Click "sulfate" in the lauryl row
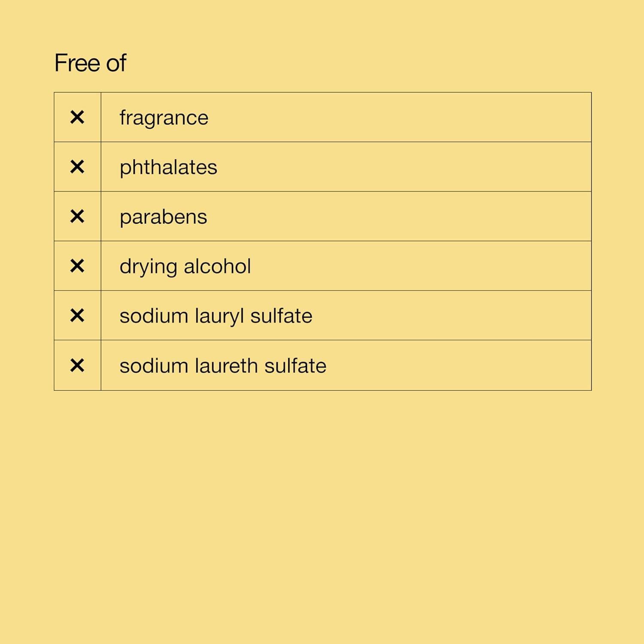This screenshot has height=644, width=644. 281,316
